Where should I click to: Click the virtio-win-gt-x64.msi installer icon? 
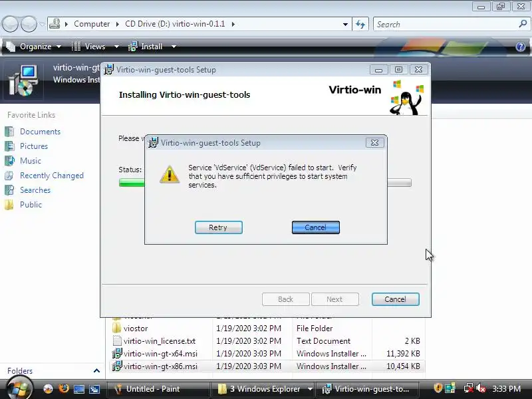(x=117, y=353)
